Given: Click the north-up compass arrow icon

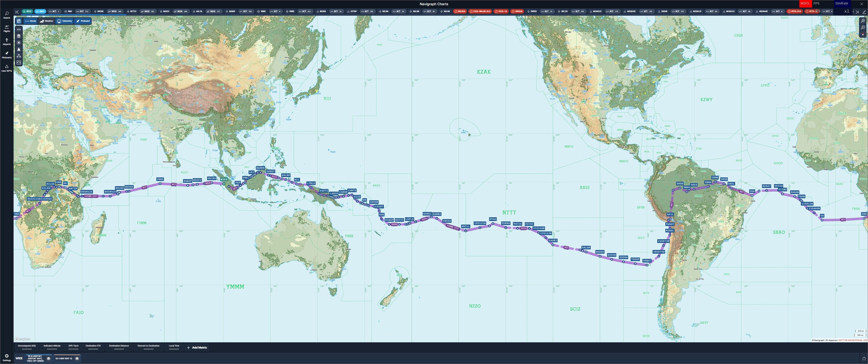Looking at the screenshot, I should [x=19, y=49].
